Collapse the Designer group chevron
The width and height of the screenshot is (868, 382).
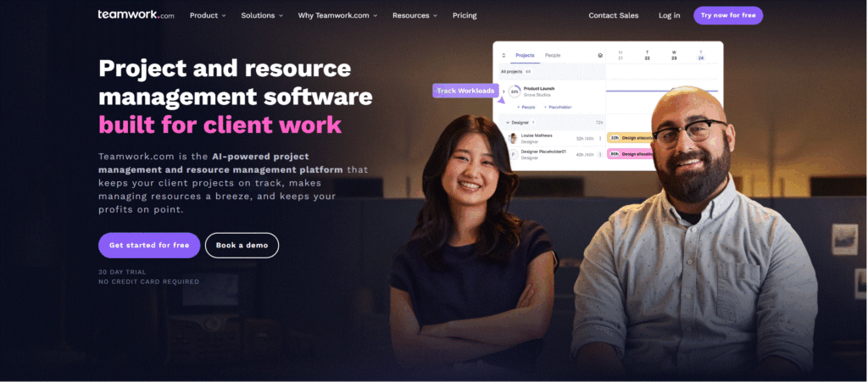pos(508,122)
